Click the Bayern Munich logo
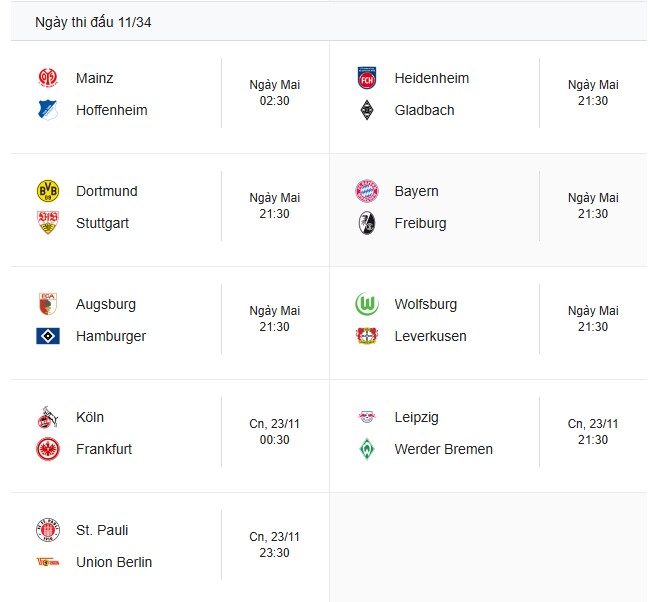 (x=366, y=191)
